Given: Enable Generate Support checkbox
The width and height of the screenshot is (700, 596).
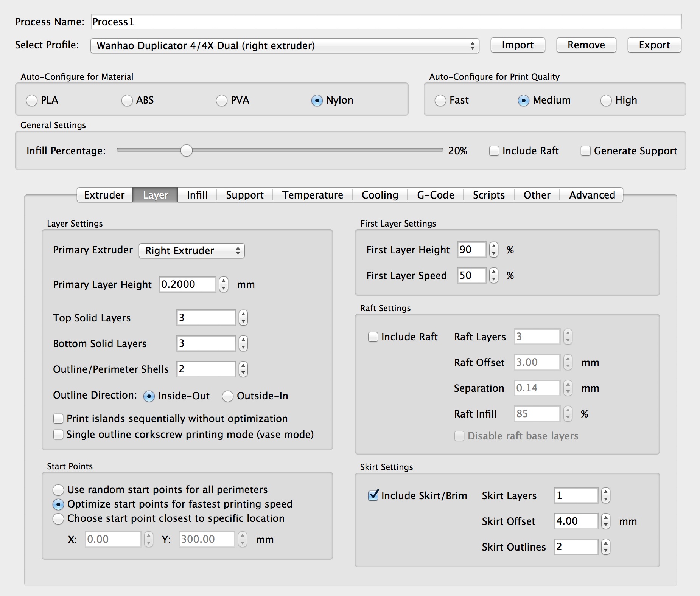Looking at the screenshot, I should coord(586,151).
